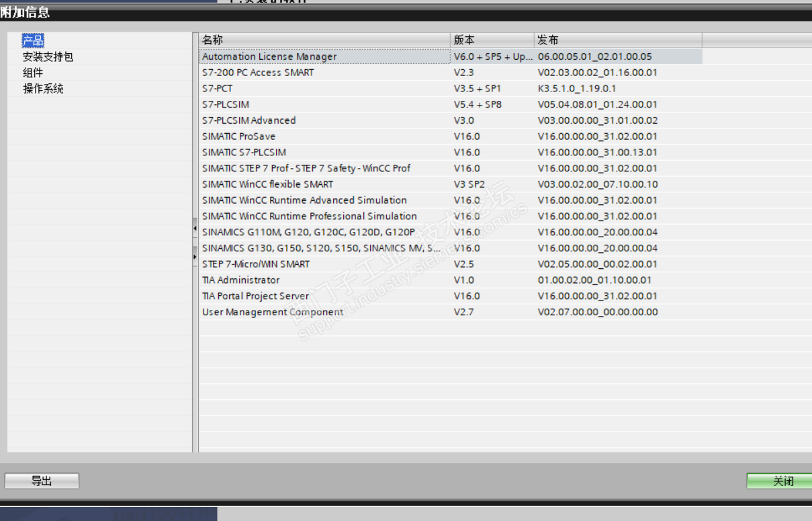The height and width of the screenshot is (521, 812).
Task: Select the STEP 7-Micro/WIN SMART row
Action: pyautogui.click(x=451, y=264)
